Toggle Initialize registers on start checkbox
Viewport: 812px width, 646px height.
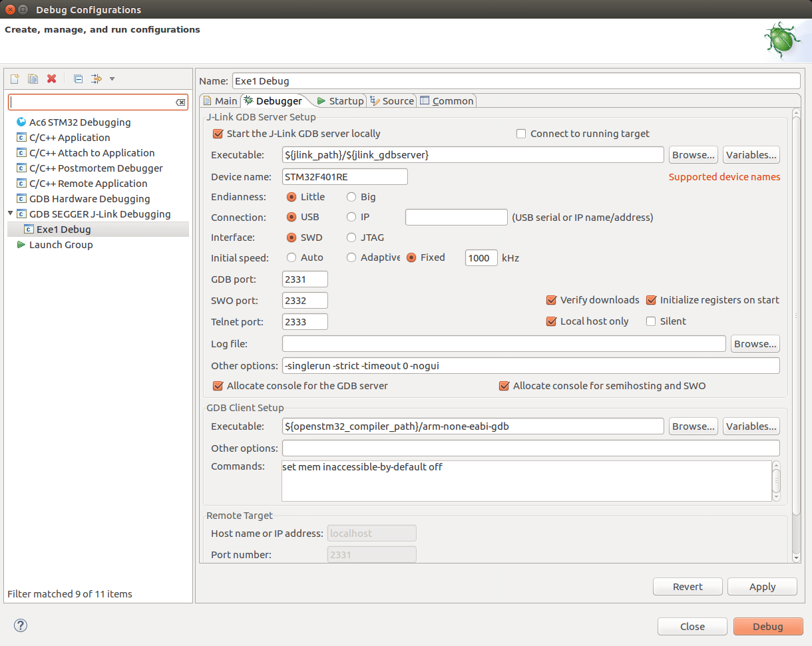[x=651, y=300]
